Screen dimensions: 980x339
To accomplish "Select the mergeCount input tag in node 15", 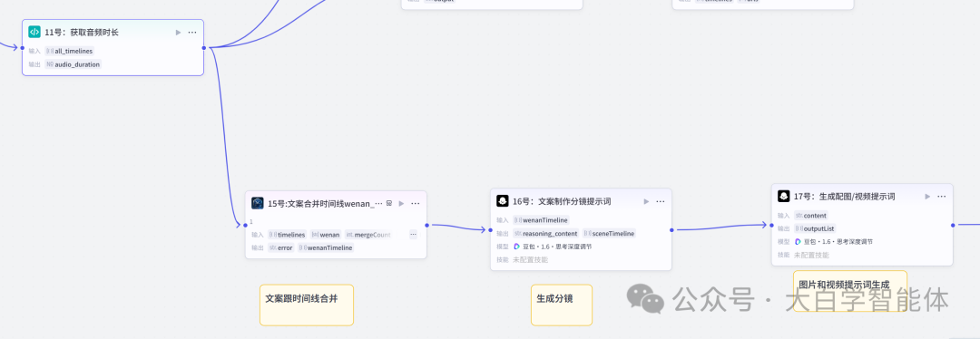I will pos(367,235).
